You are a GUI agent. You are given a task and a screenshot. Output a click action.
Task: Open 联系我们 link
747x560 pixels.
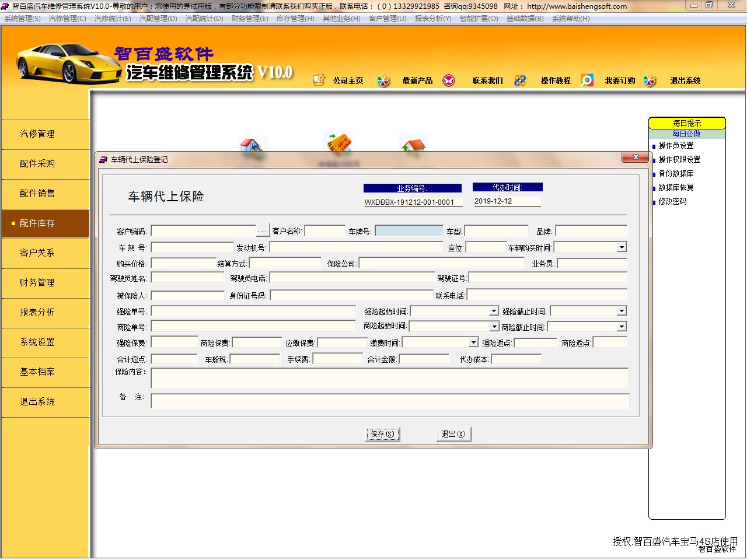[488, 80]
